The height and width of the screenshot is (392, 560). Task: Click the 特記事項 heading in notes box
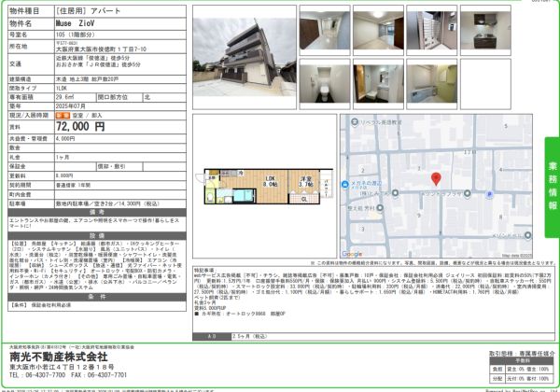click(203, 271)
